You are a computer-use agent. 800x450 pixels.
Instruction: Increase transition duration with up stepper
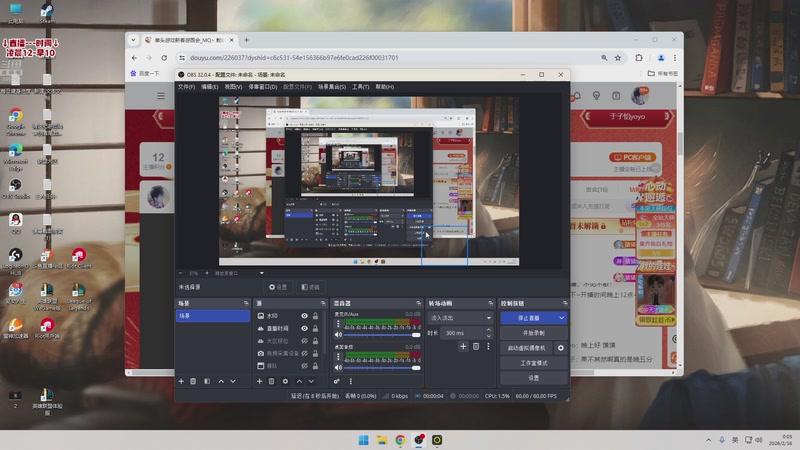pyautogui.click(x=489, y=330)
